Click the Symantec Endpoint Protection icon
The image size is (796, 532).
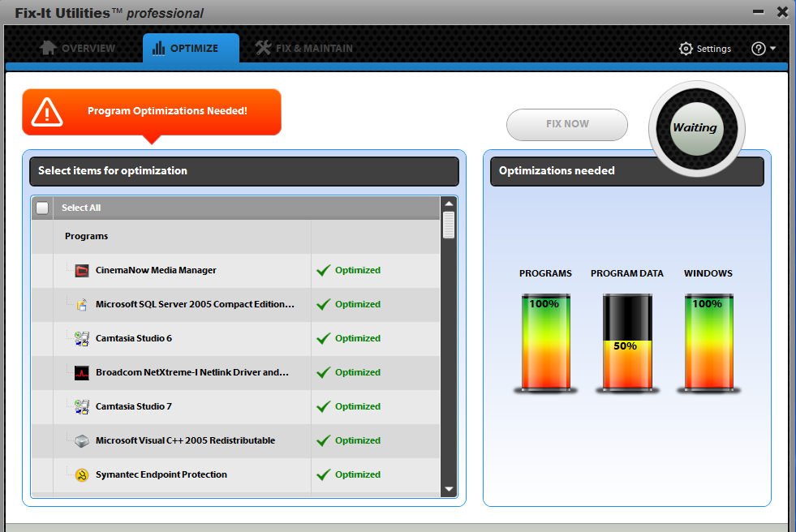82,474
